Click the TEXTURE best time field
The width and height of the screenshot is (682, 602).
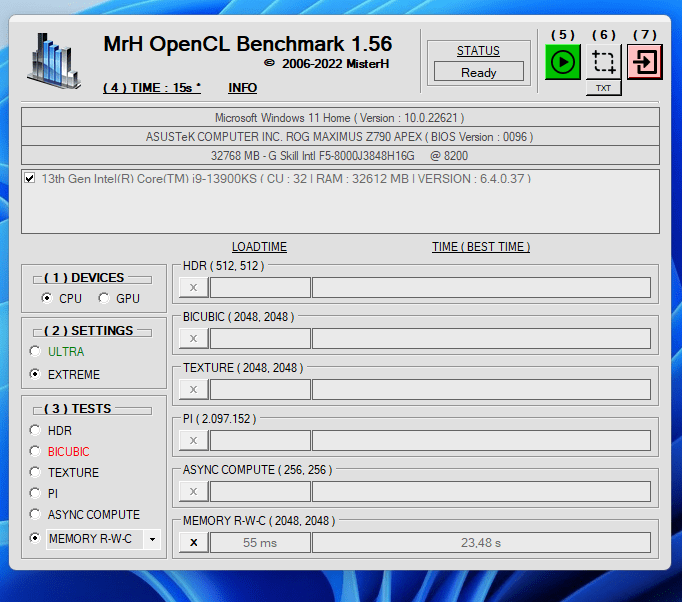(x=481, y=389)
